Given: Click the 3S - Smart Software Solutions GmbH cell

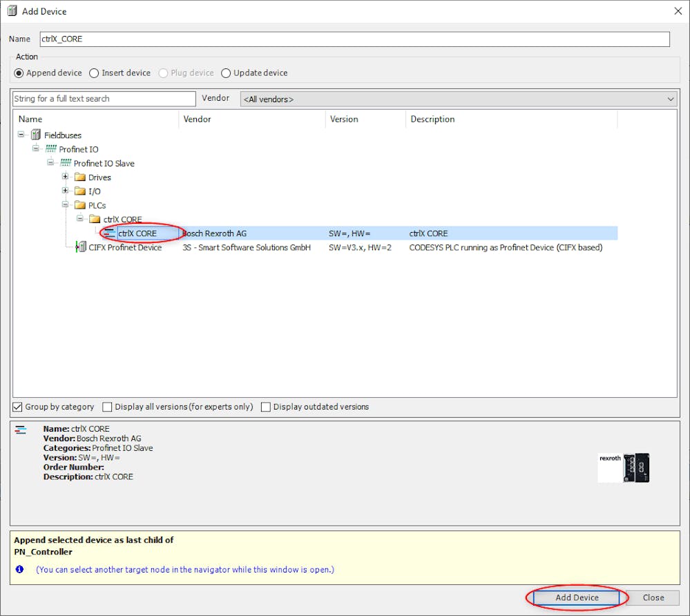Looking at the screenshot, I should coord(247,248).
